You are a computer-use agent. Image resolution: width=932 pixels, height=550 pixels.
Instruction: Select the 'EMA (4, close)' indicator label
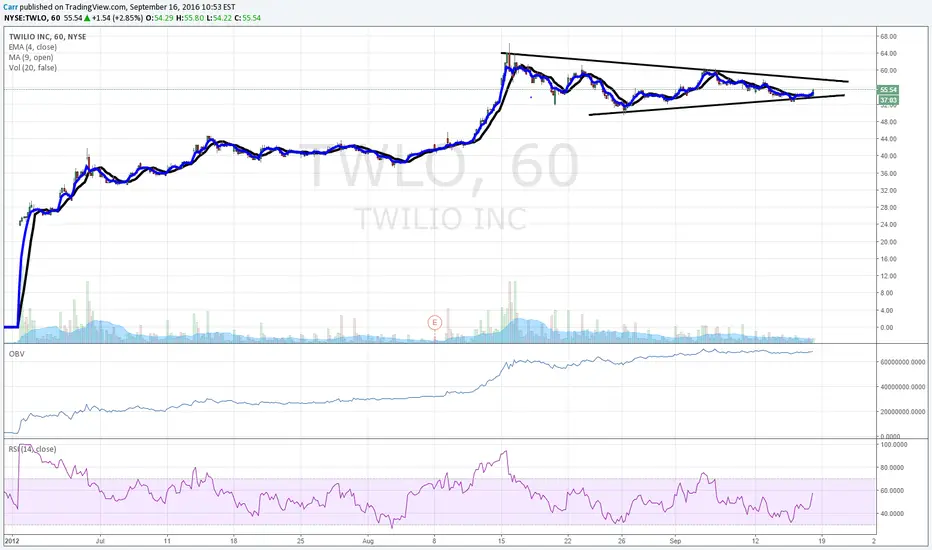click(x=33, y=47)
